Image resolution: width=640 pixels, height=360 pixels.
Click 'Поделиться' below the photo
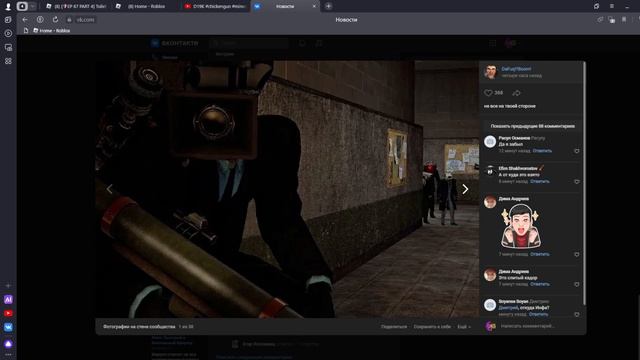point(394,327)
